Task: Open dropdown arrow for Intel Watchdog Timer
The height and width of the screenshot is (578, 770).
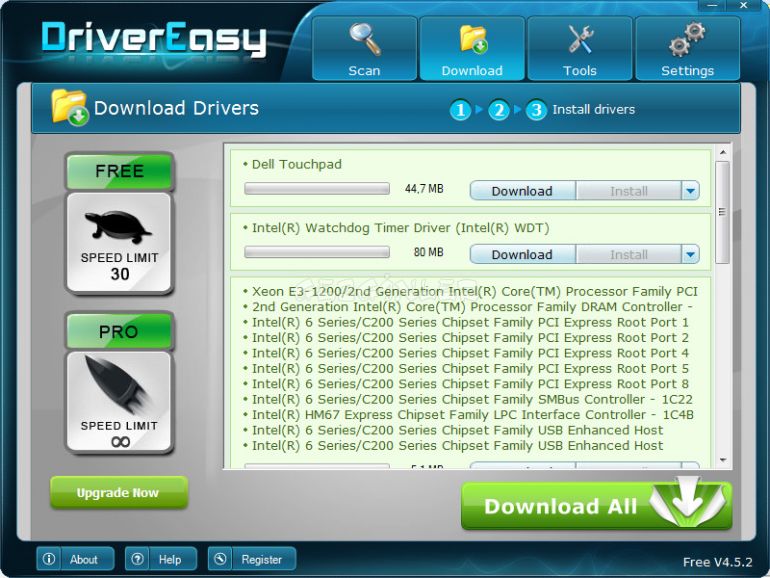Action: pyautogui.click(x=690, y=254)
